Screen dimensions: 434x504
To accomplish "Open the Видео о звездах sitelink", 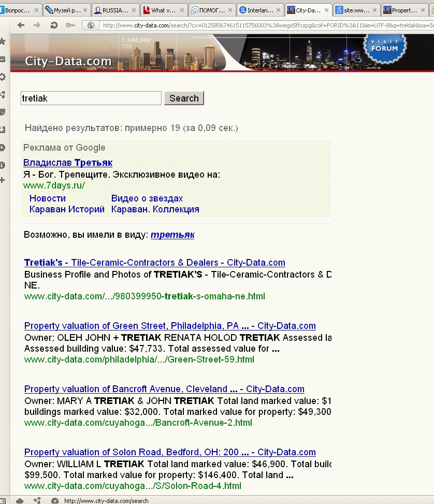I will (x=147, y=198).
